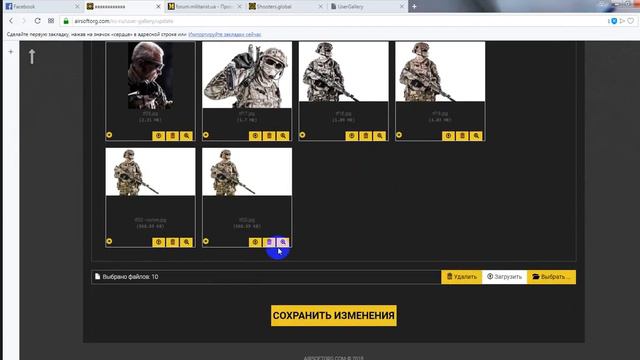Screen dimensions: 640x360
Task: Delete the third photo in the top row
Action: pos(366,136)
